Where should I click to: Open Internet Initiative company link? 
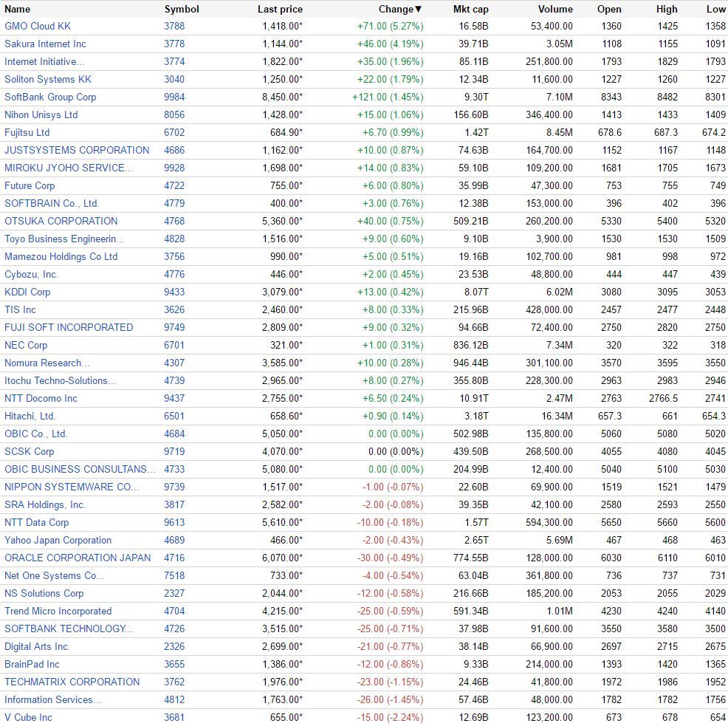pos(44,61)
